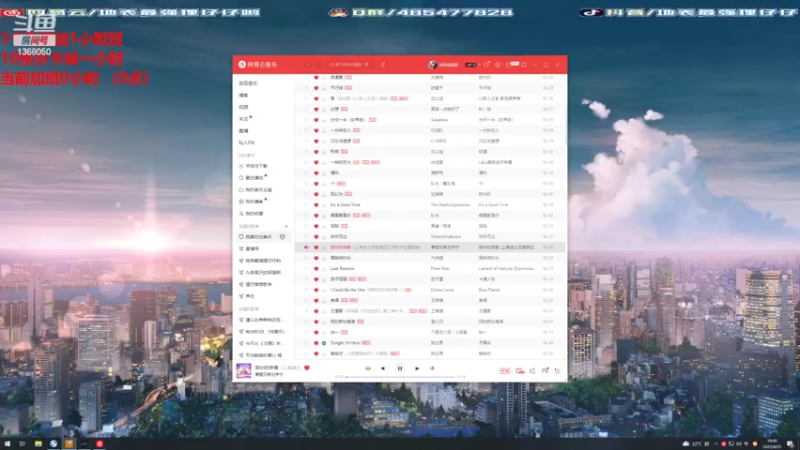800x450 pixels.
Task: Open the 本地与下载 sidebar item
Action: pos(256,166)
